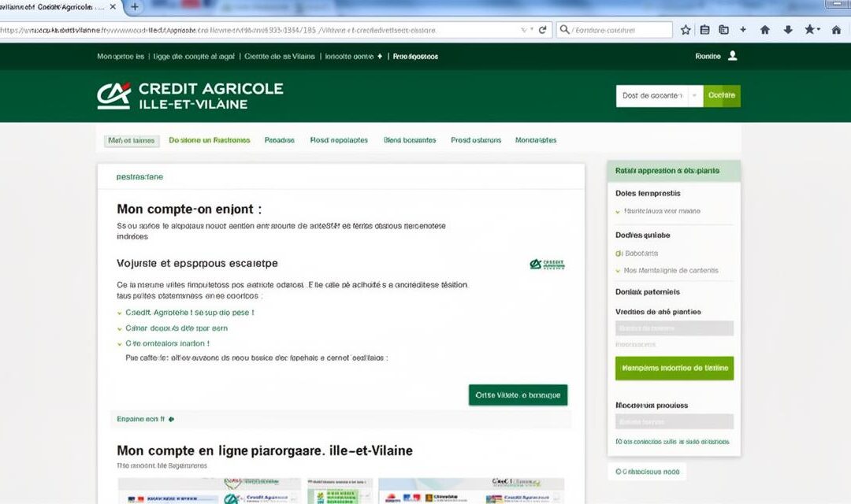Expand Hlaıırte.lauza sidebar item

click(x=658, y=211)
